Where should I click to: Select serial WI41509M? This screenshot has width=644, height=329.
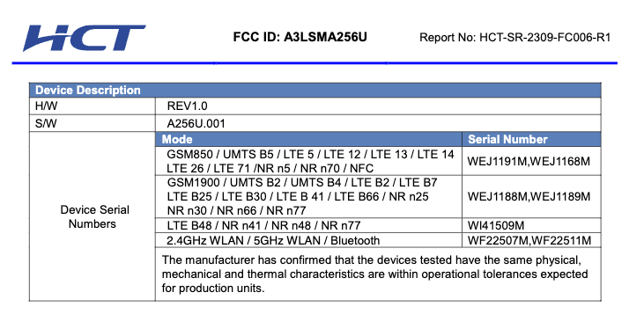click(x=496, y=225)
